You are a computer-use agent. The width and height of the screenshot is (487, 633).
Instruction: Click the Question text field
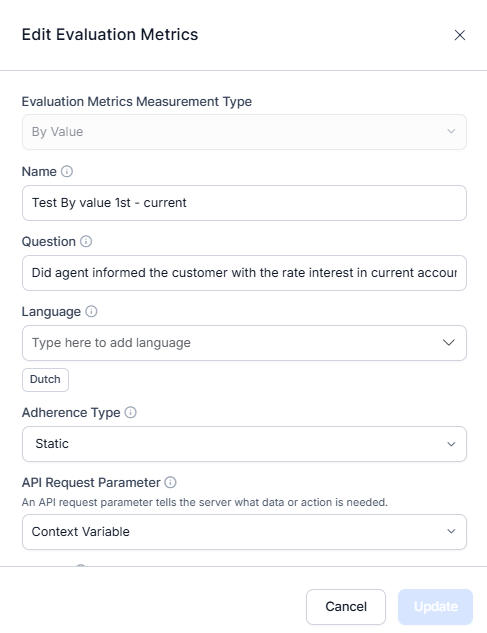(244, 273)
